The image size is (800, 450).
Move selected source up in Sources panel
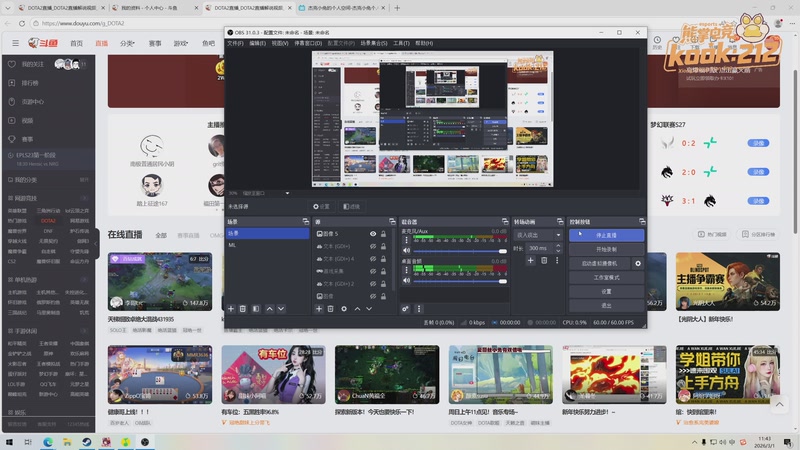[x=357, y=309]
